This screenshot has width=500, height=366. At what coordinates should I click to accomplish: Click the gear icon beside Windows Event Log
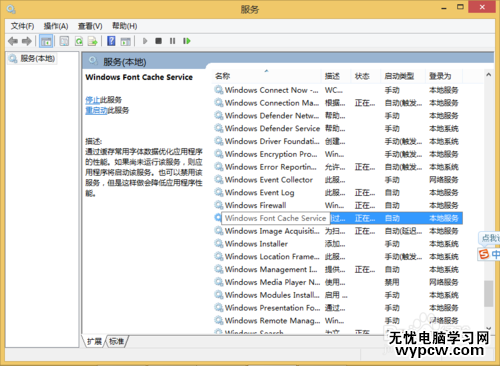[219, 192]
